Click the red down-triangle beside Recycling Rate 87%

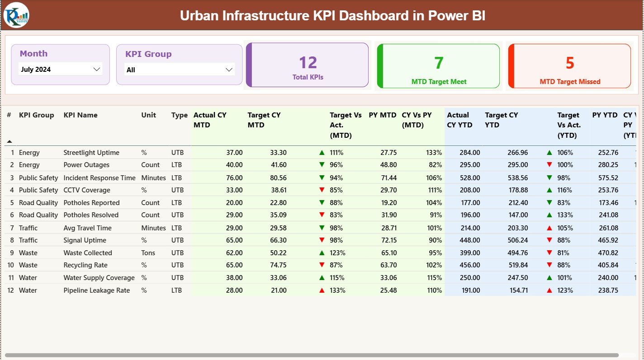point(321,265)
